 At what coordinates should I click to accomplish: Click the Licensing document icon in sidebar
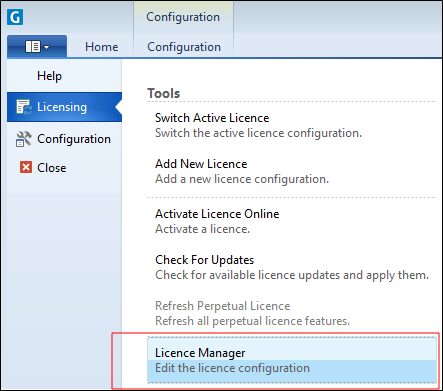(x=24, y=107)
